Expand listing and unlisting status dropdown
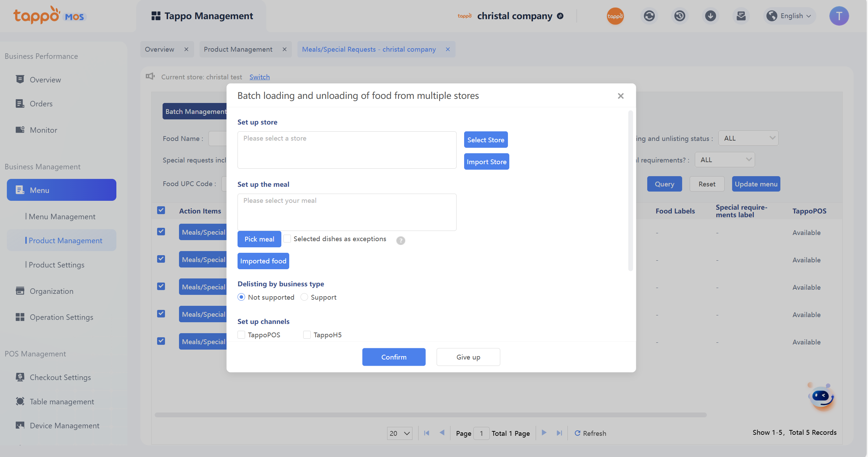 click(x=748, y=138)
